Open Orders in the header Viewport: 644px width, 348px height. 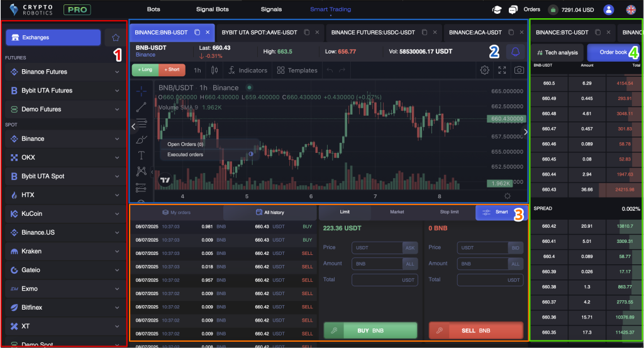(532, 9)
